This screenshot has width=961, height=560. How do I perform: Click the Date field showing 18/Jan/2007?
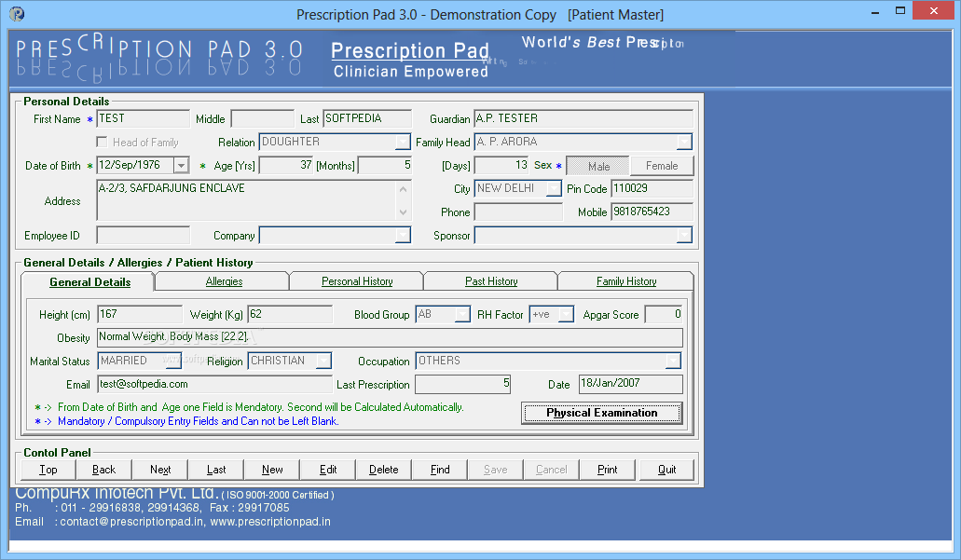[631, 384]
